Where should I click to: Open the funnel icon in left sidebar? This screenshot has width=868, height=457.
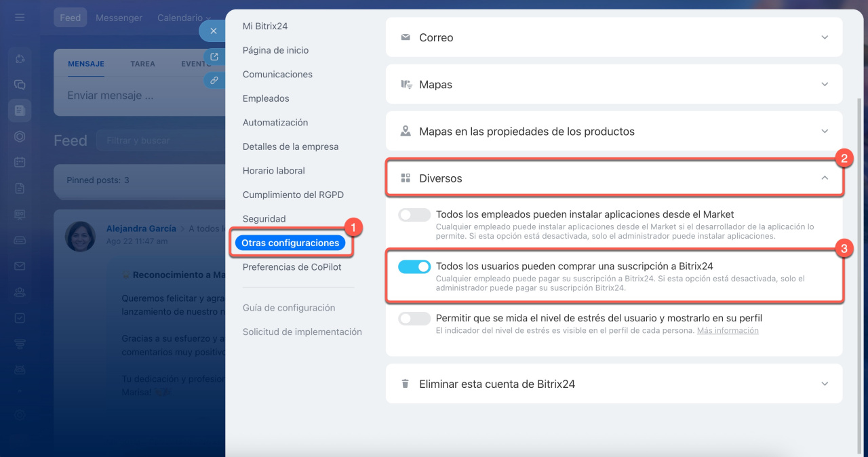pyautogui.click(x=20, y=344)
